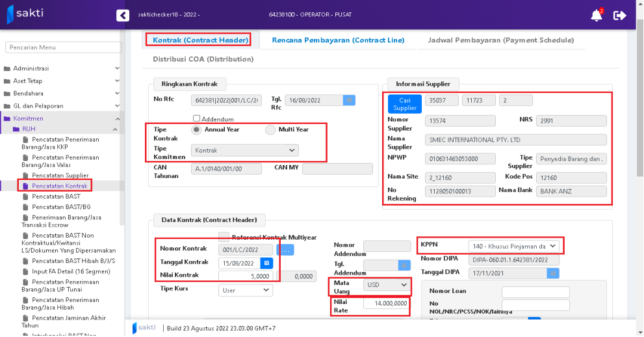Switch to Jadwal Pembayaran (Payment Schedule) tab
The image size is (644, 337).
(500, 40)
